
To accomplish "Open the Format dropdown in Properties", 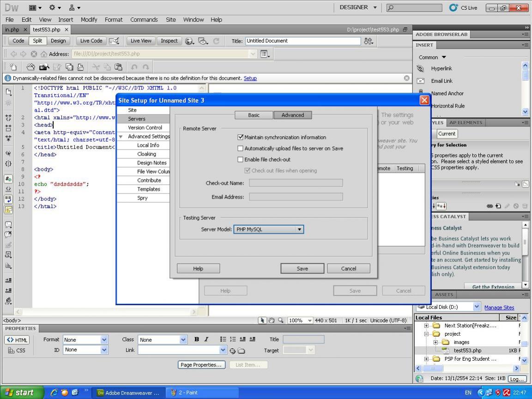I will (104, 339).
